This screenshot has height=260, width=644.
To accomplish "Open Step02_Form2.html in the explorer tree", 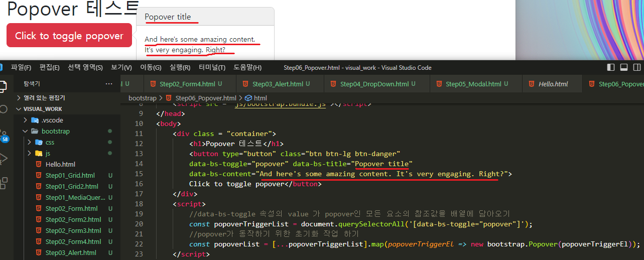I will [x=73, y=219].
